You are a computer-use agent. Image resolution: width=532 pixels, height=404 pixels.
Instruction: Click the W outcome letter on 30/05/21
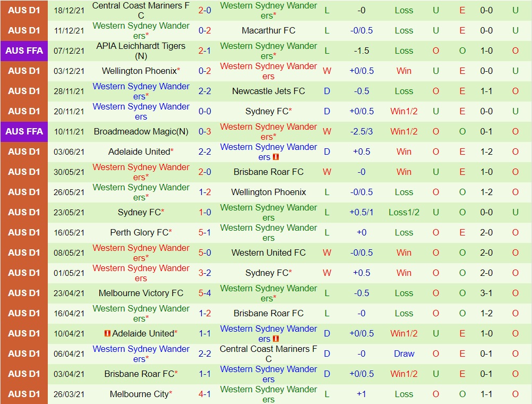327,172
